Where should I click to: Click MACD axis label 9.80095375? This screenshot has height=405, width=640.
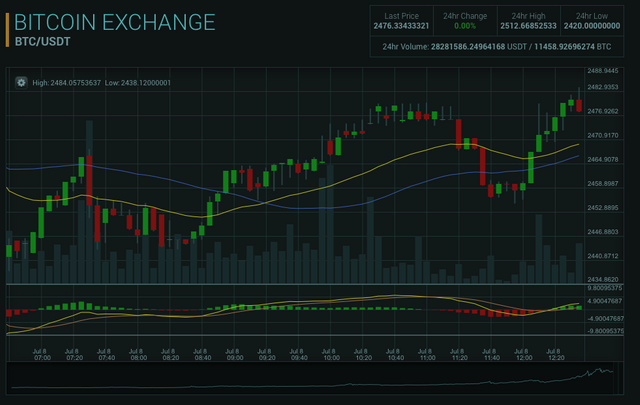click(x=605, y=288)
